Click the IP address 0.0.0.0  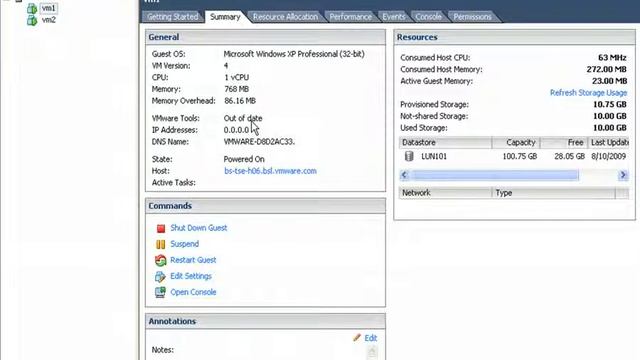point(236,130)
